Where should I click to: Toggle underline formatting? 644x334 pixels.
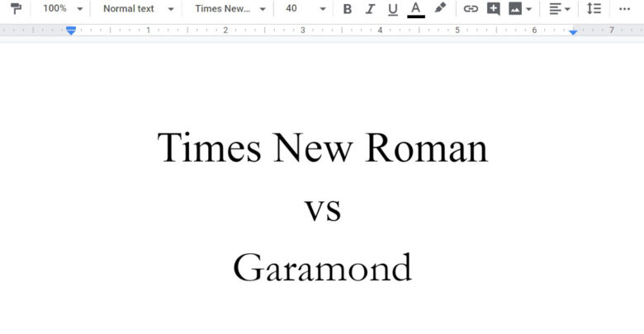[393, 9]
